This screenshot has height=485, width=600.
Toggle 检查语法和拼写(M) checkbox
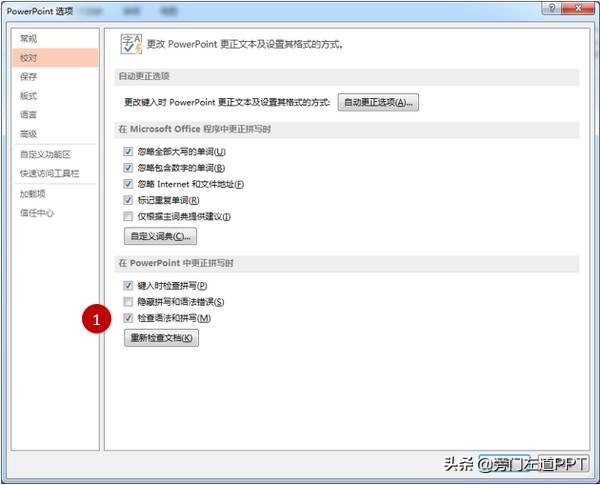point(128,318)
